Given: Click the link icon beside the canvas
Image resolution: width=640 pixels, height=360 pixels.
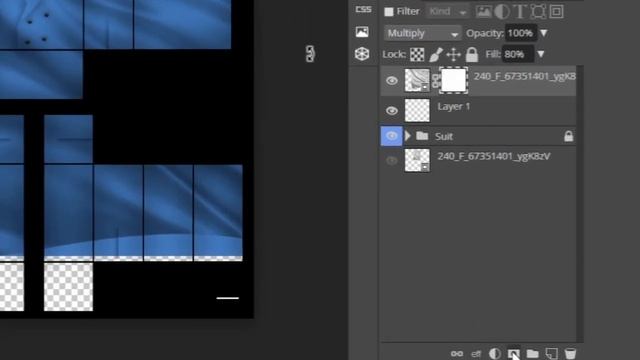Looking at the screenshot, I should pos(310,54).
